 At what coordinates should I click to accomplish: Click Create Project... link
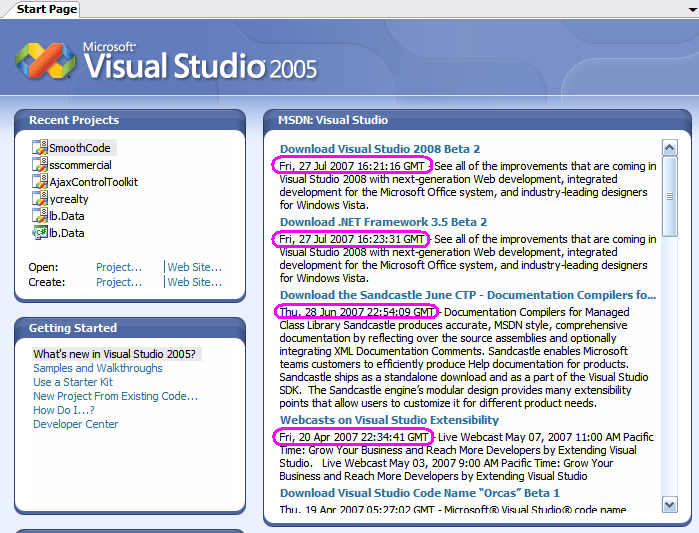click(119, 282)
